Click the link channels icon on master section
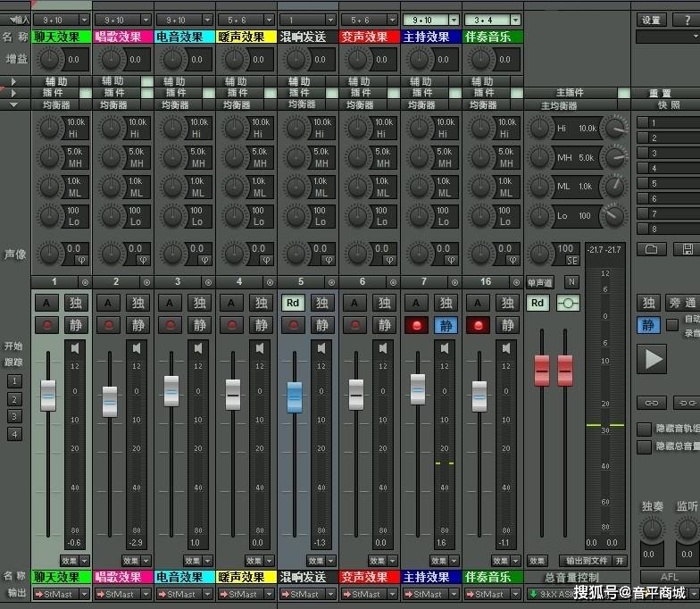Viewport: 700px width, 609px height. (568, 304)
